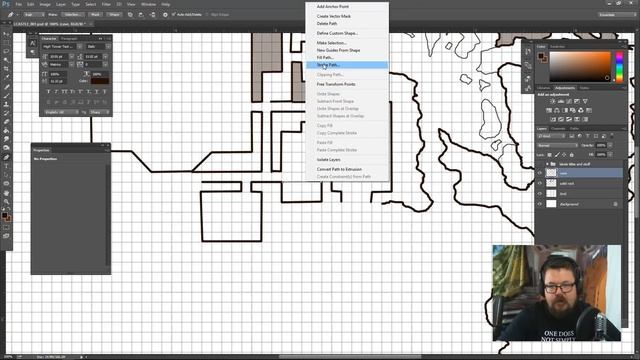Select the Horizontal Type tool
640x360 pixels.
pos(6,166)
